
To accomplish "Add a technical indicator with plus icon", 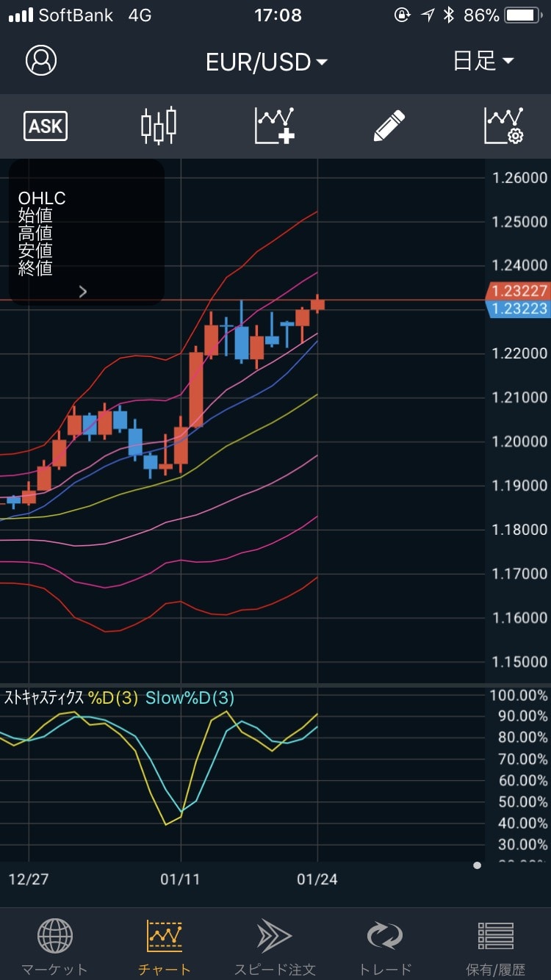I will [x=275, y=126].
